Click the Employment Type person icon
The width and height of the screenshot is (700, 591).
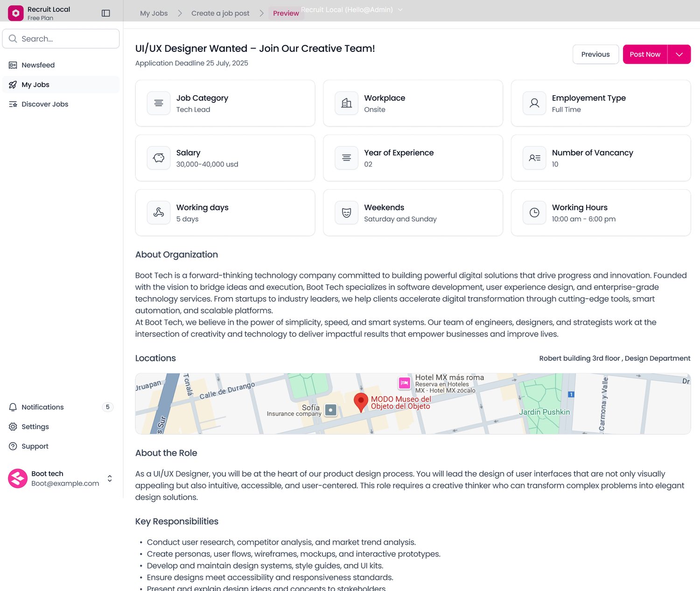tap(534, 103)
